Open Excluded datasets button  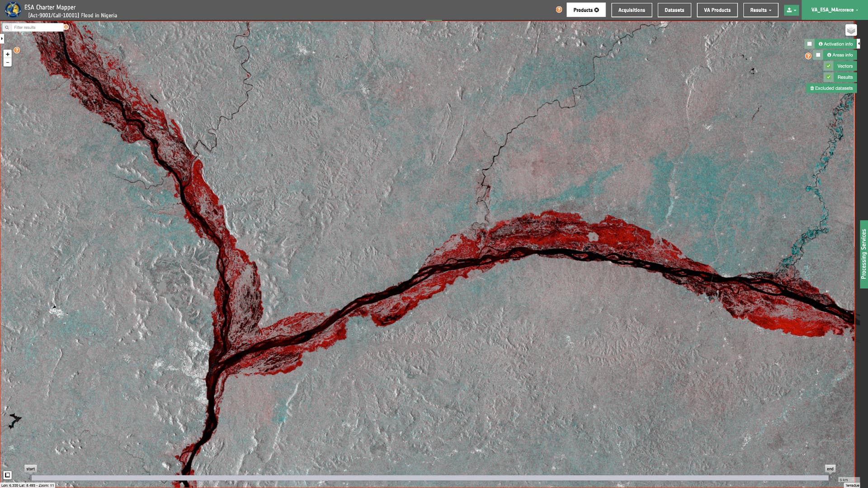tap(831, 89)
